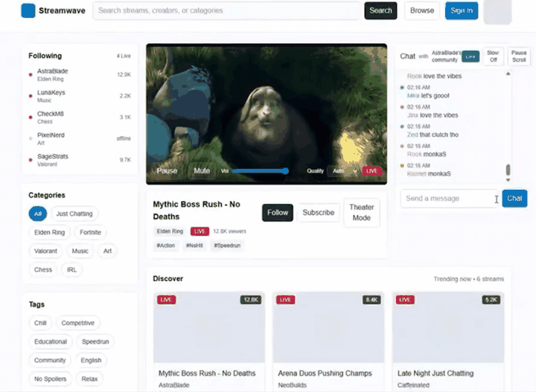The width and height of the screenshot is (536, 392).
Task: Select the Art category chip
Action: point(107,251)
